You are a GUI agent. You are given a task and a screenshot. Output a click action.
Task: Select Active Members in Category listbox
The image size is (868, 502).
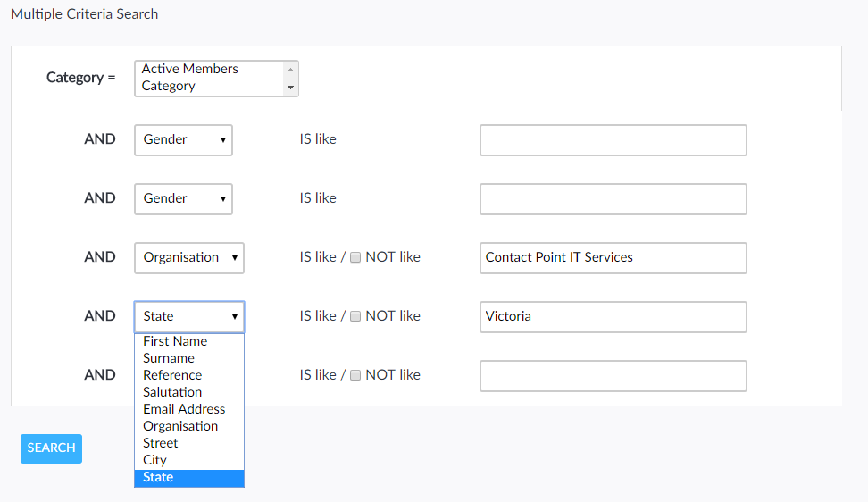190,69
